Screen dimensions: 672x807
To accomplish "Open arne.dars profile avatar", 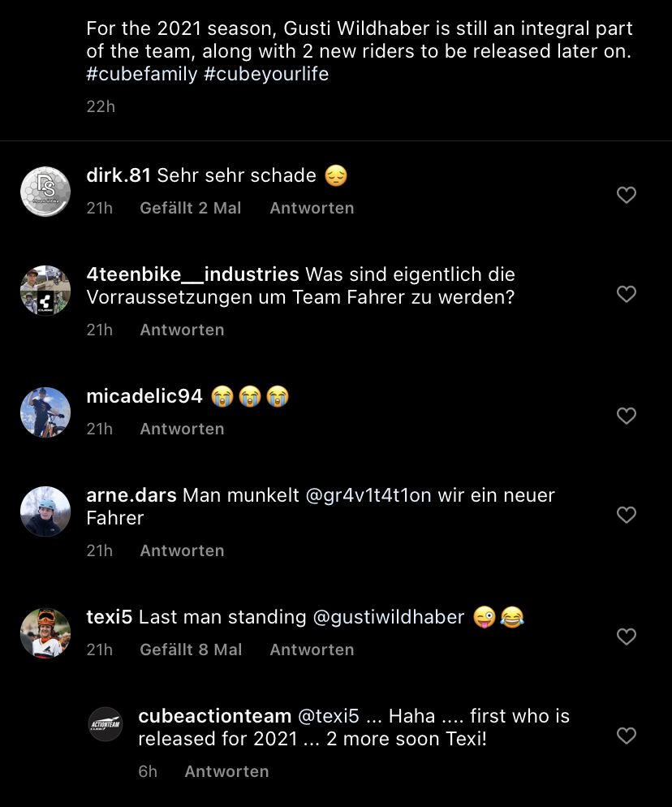I will [x=45, y=511].
